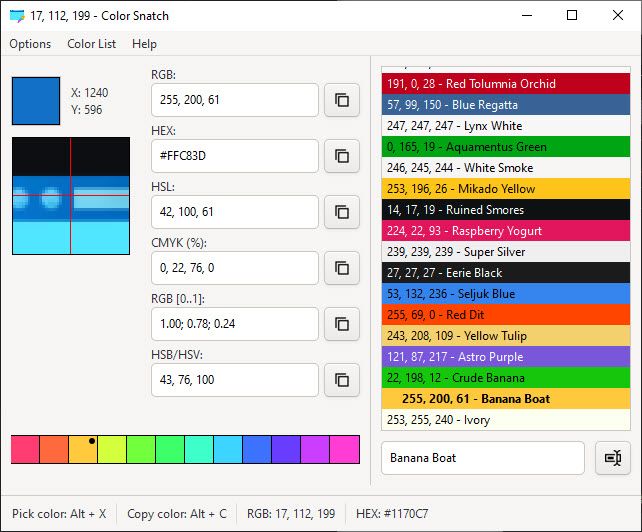Select Raspberry Yogurt in color list

pos(506,231)
